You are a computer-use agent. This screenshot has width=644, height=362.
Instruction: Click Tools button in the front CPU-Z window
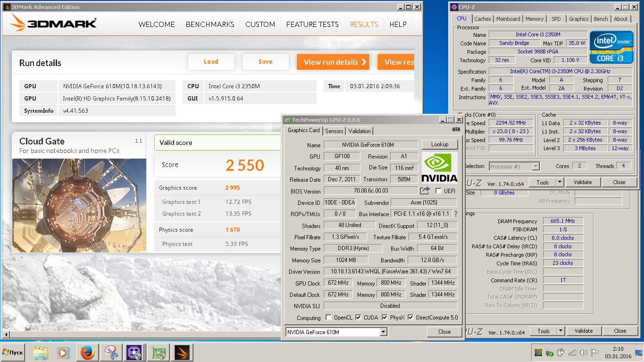click(543, 182)
